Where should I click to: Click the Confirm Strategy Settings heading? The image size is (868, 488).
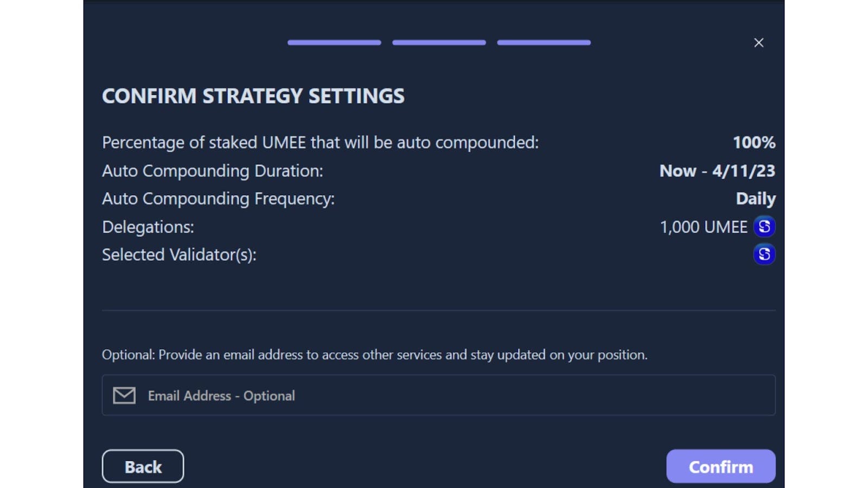pos(253,96)
